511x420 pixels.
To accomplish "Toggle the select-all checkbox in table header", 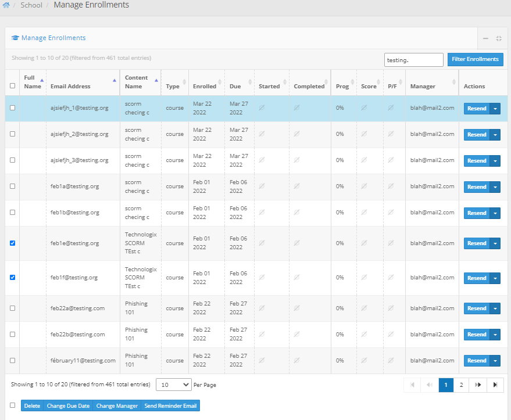I will click(13, 86).
